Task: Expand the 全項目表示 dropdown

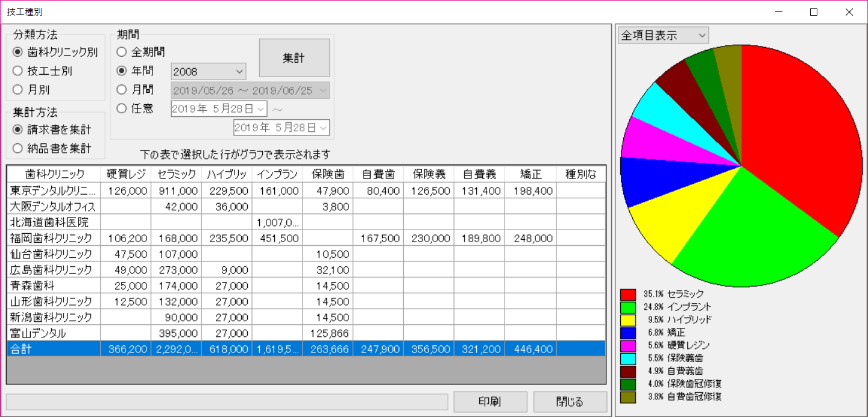Action: coord(663,36)
